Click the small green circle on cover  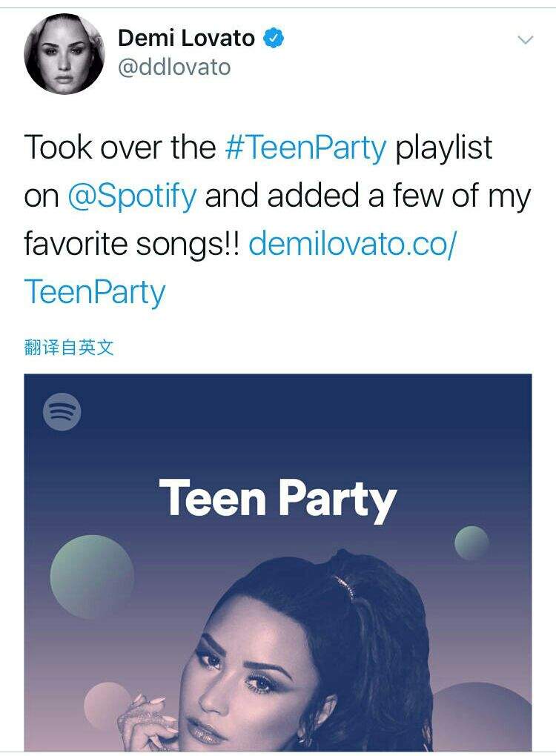tap(471, 543)
